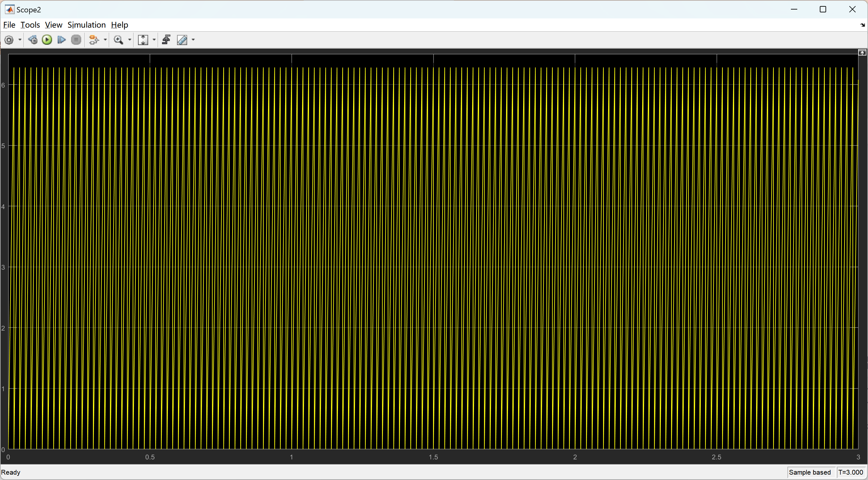
Task: Open the Tools menu
Action: (30, 25)
